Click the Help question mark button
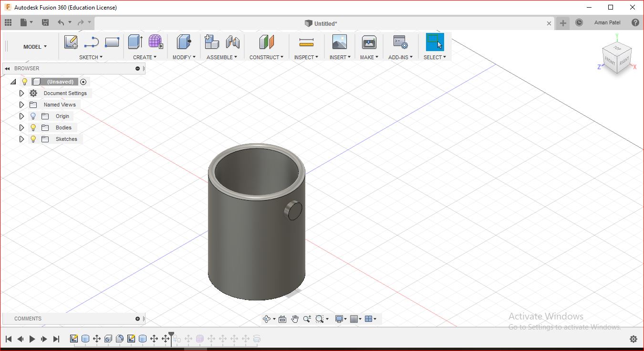 pyautogui.click(x=635, y=22)
